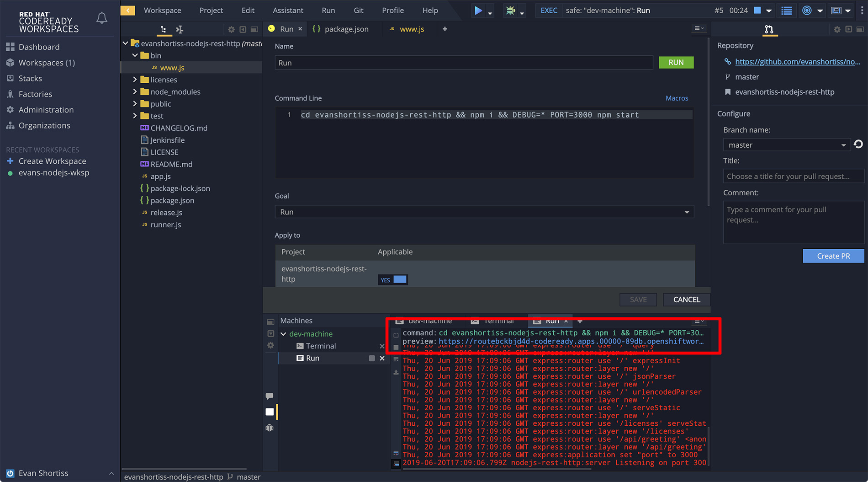
Task: Open the gear settings in Repository panel
Action: tap(837, 29)
